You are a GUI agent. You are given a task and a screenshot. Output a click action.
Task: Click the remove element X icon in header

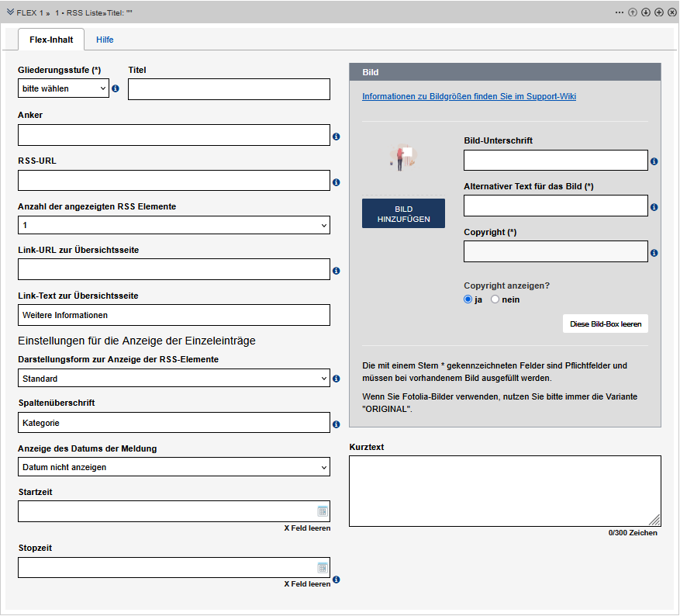(x=671, y=12)
